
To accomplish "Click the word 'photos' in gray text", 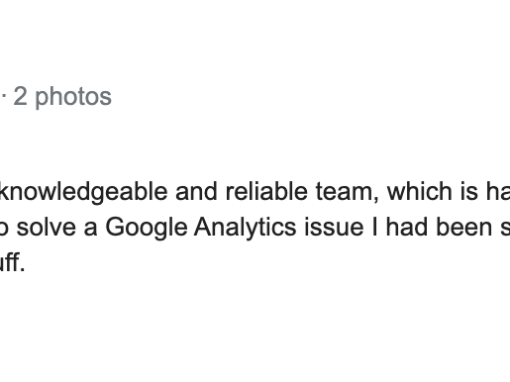I will 73,97.
